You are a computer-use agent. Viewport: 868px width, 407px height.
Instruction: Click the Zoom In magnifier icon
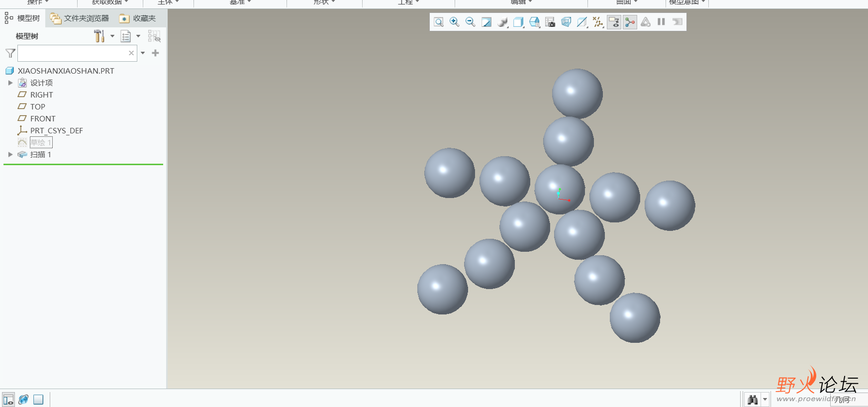click(454, 22)
